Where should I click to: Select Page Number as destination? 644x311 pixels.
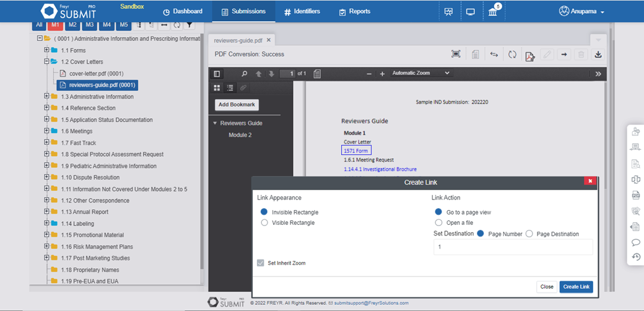(481, 234)
